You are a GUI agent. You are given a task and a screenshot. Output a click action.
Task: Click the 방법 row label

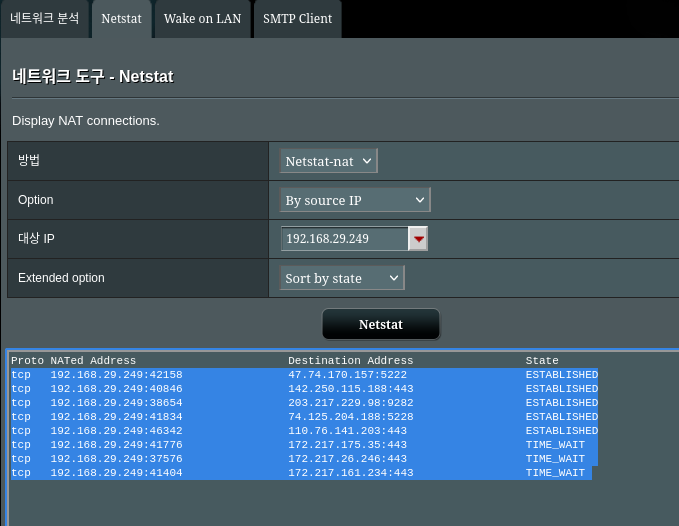point(29,160)
